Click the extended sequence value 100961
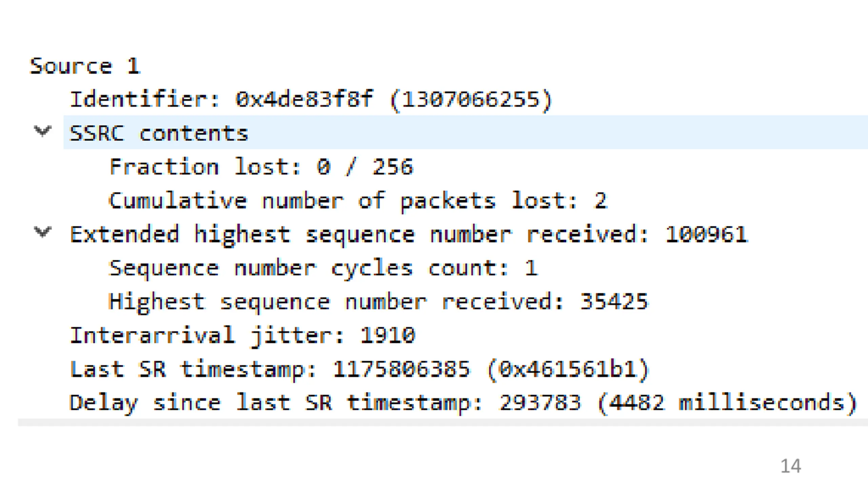Image resolution: width=868 pixels, height=488 pixels. click(707, 235)
